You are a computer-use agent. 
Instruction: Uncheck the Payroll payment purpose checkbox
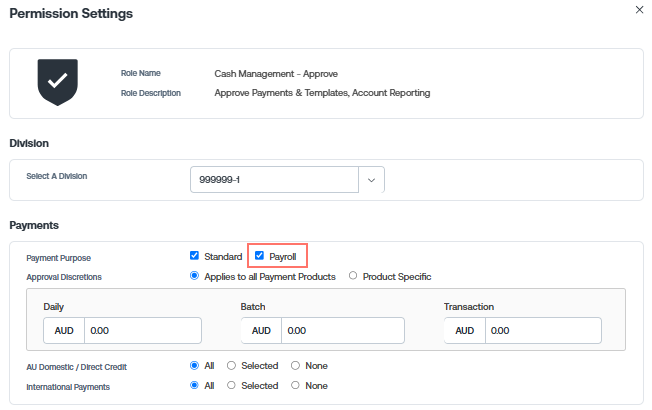(x=259, y=255)
